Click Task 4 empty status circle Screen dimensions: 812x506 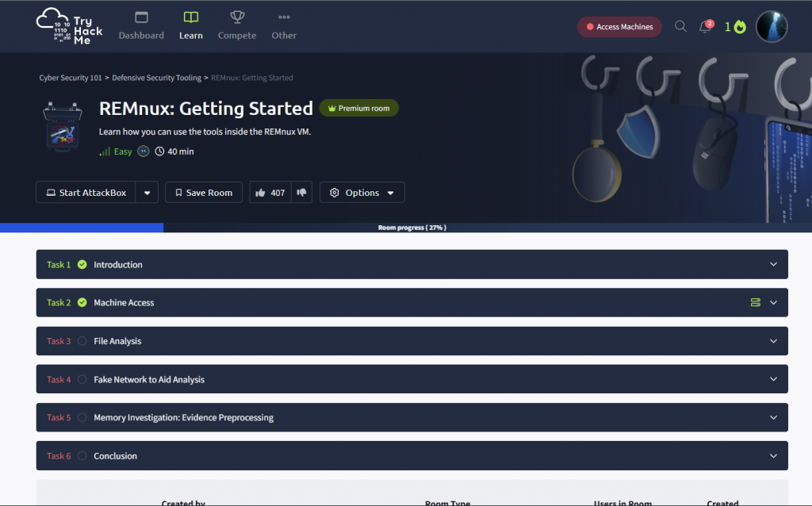pos(82,379)
